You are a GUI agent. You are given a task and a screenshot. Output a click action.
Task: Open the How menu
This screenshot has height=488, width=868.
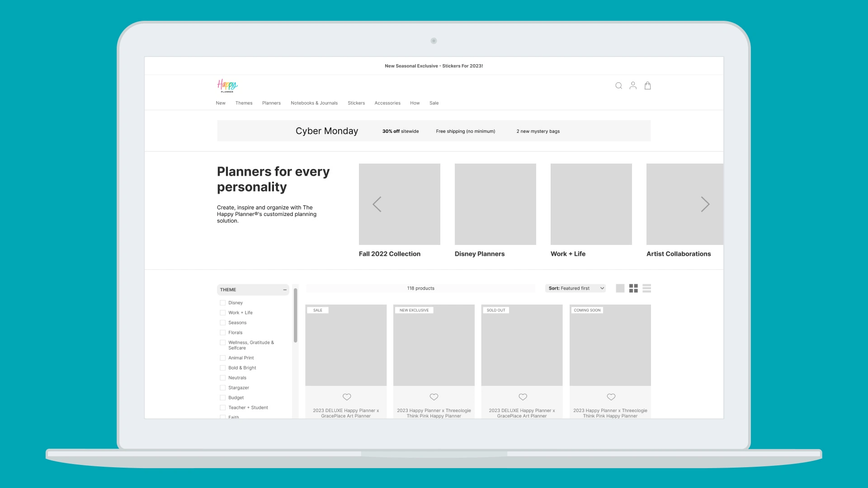[415, 103]
